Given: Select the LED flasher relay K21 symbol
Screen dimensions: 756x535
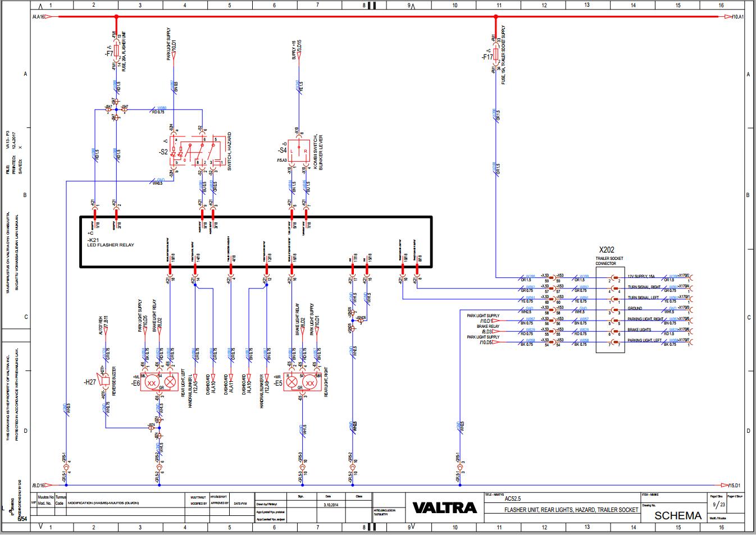Looking at the screenshot, I should click(x=256, y=241).
